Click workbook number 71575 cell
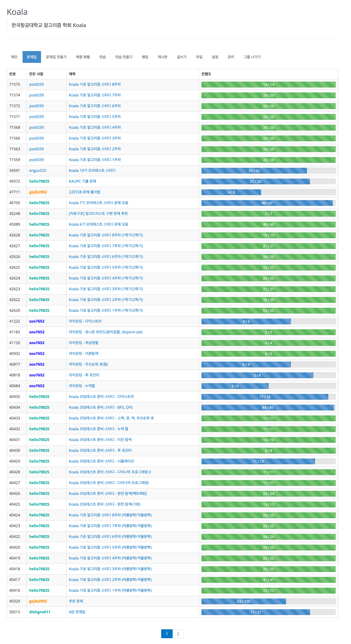 (17, 85)
